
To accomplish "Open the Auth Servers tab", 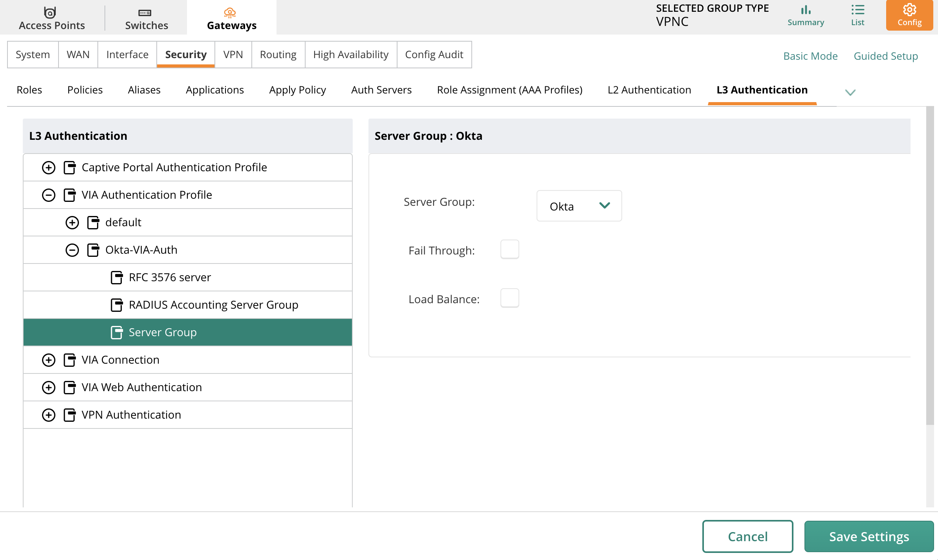I will coord(381,90).
